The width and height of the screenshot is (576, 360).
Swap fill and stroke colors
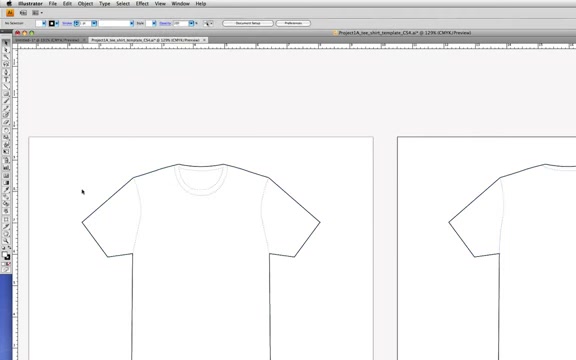click(9, 248)
